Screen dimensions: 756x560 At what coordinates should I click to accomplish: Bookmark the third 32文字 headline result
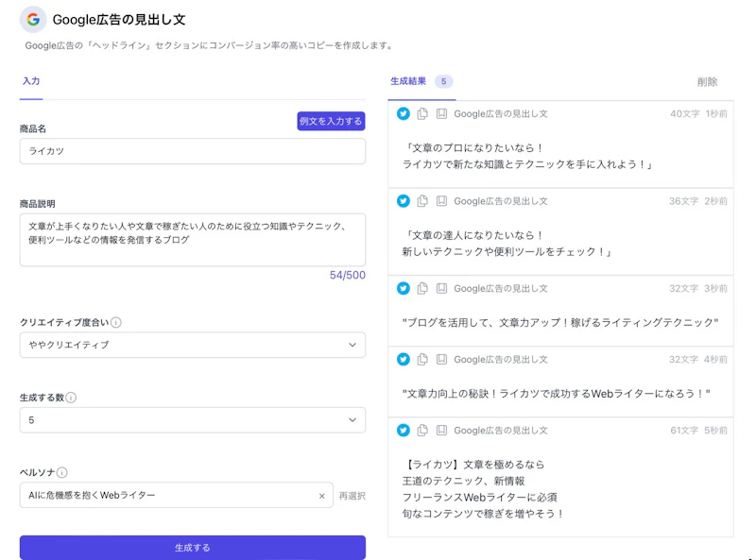tap(441, 289)
